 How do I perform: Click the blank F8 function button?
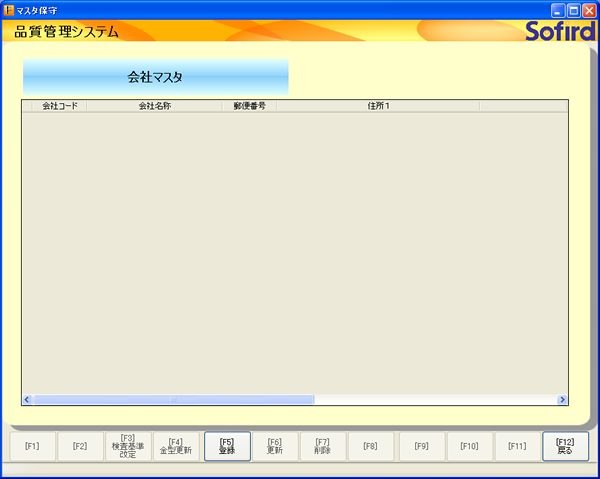pyautogui.click(x=371, y=446)
